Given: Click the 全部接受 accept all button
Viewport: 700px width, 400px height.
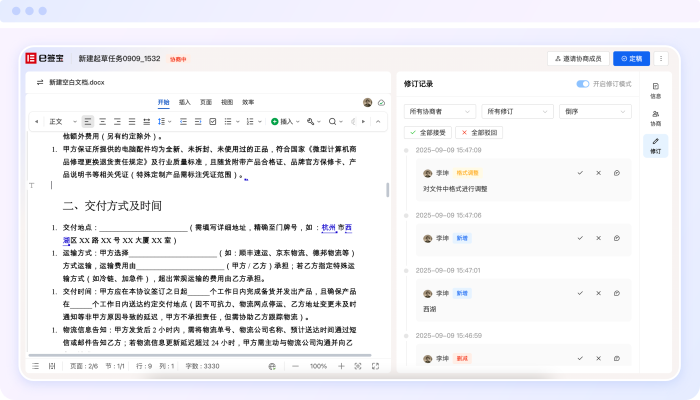Looking at the screenshot, I should tap(427, 132).
